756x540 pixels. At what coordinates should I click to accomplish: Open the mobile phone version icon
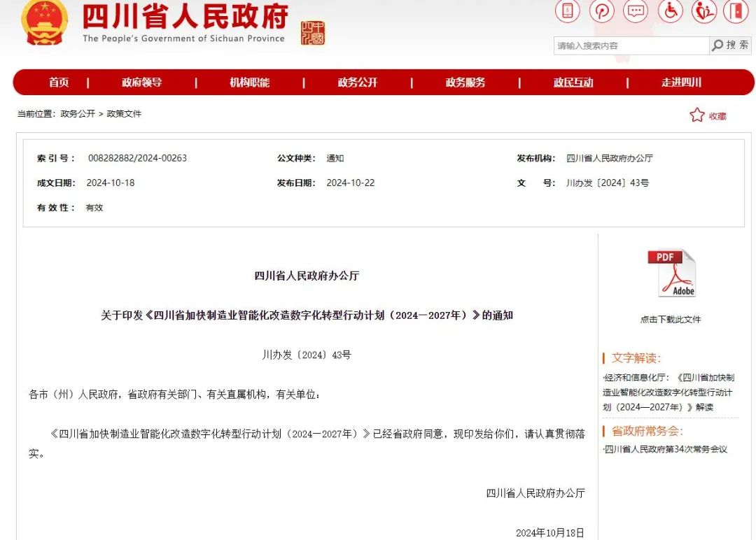tap(568, 10)
